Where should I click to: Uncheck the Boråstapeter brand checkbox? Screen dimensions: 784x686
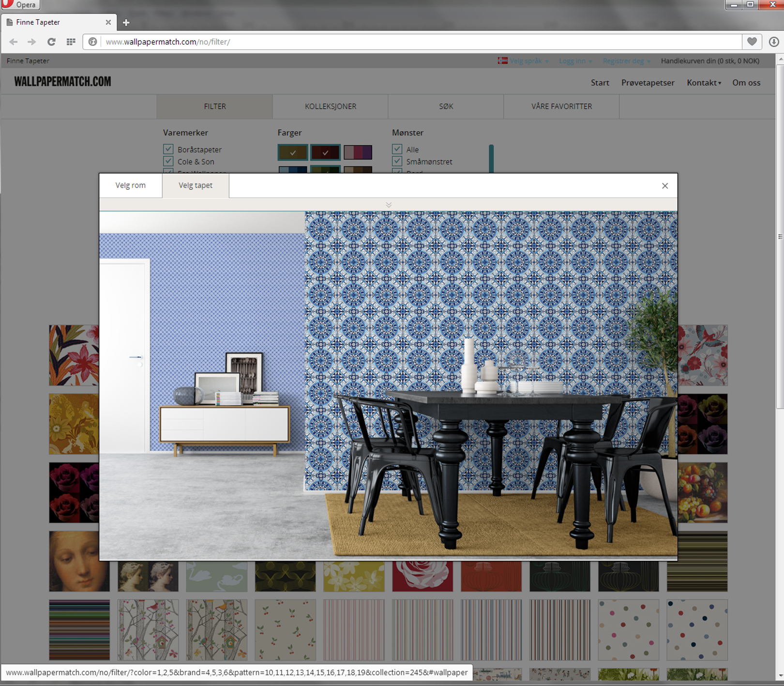[168, 149]
